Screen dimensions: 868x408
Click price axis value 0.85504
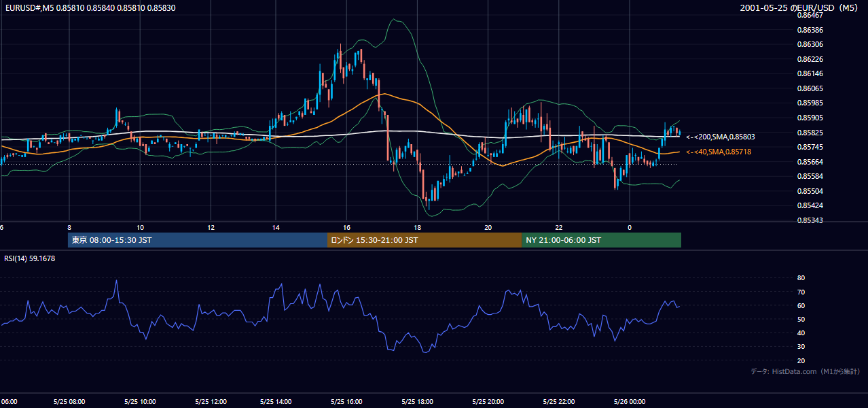tap(810, 191)
